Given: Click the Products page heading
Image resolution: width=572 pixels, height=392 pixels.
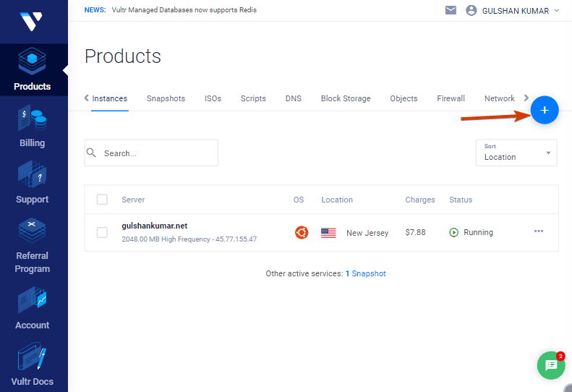Looking at the screenshot, I should [123, 56].
